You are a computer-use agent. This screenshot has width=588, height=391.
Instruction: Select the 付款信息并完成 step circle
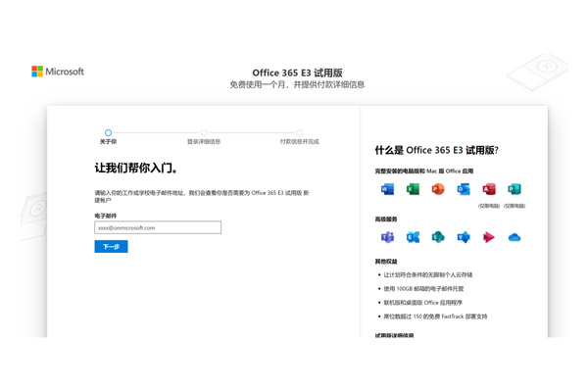299,132
